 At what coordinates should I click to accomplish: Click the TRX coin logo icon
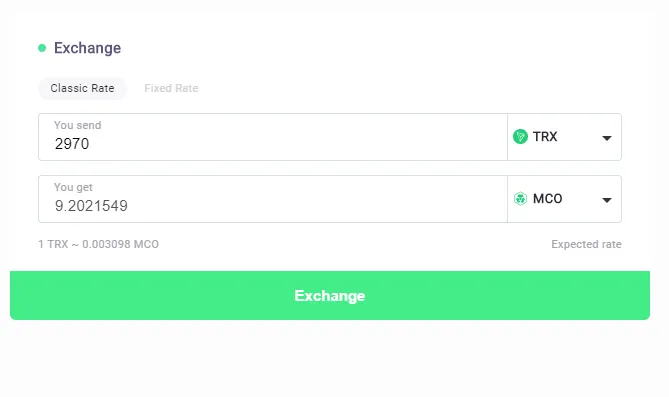(x=520, y=137)
